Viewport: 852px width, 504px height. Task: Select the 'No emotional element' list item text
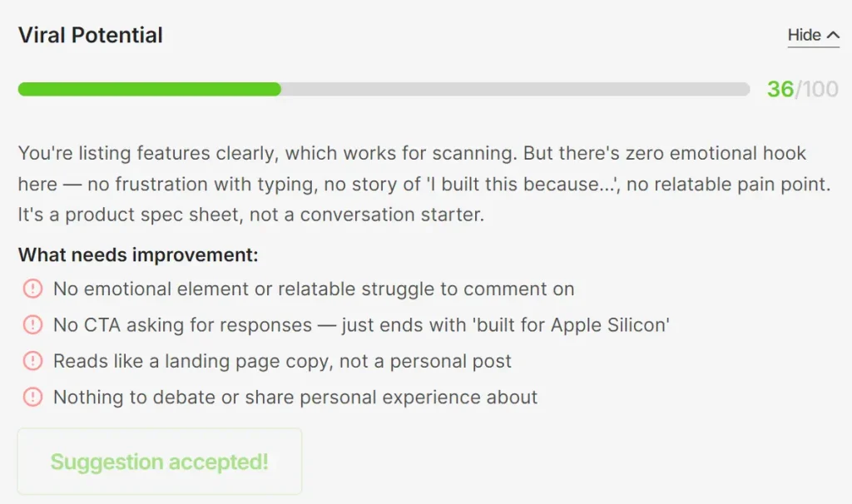[x=314, y=289]
